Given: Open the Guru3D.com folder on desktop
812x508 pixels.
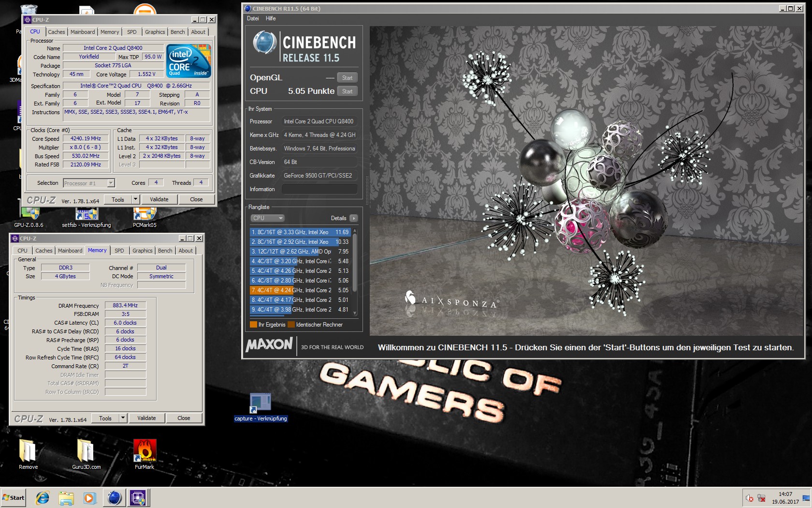Looking at the screenshot, I should tap(86, 454).
